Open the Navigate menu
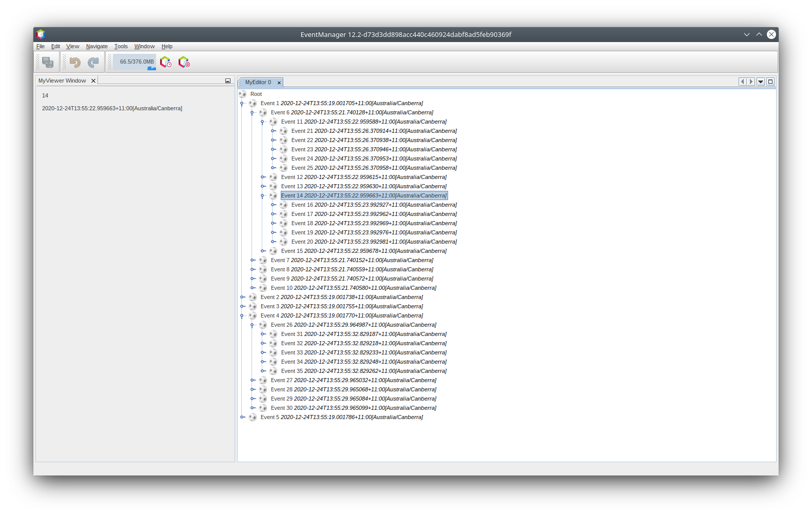The height and width of the screenshot is (515, 812). click(96, 46)
